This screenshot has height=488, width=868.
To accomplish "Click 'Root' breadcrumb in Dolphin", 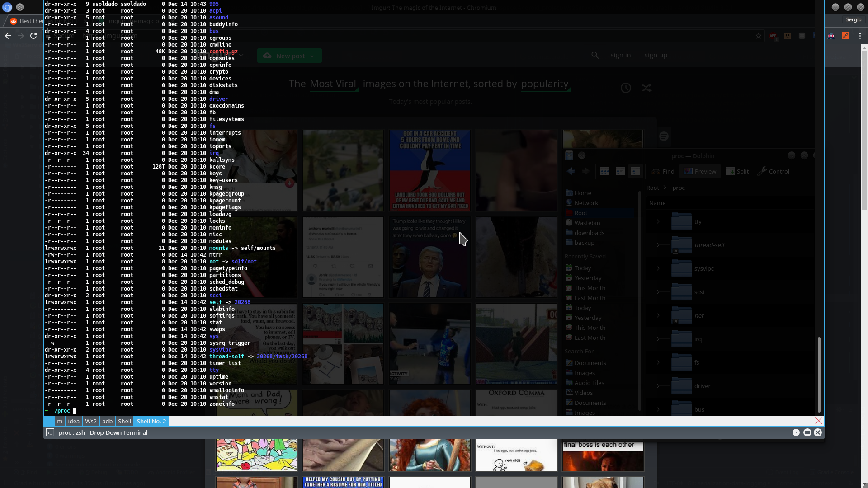I will coord(652,188).
